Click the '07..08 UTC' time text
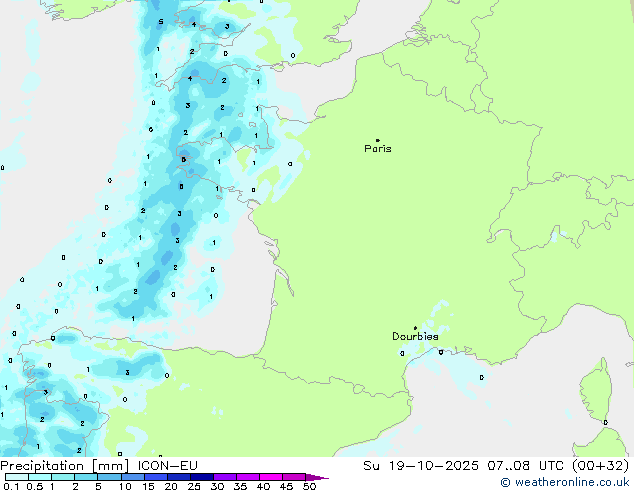Image resolution: width=634 pixels, height=490 pixels. click(x=525, y=466)
